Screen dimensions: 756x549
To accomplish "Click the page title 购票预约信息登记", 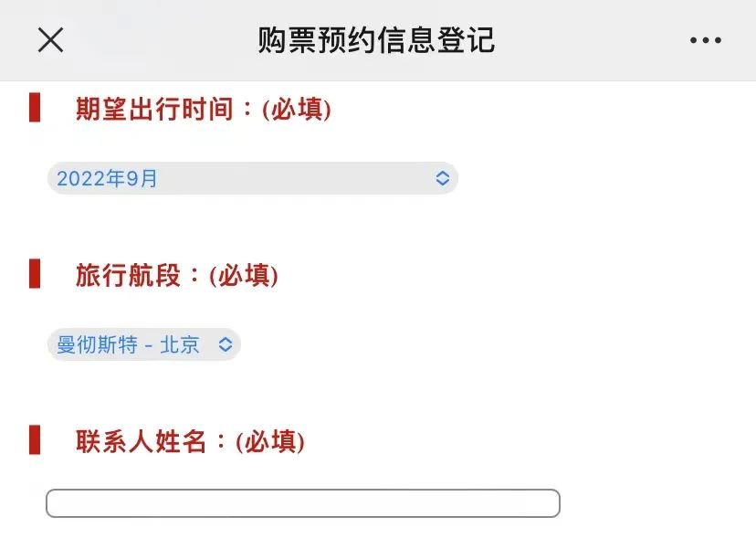I will tap(376, 40).
